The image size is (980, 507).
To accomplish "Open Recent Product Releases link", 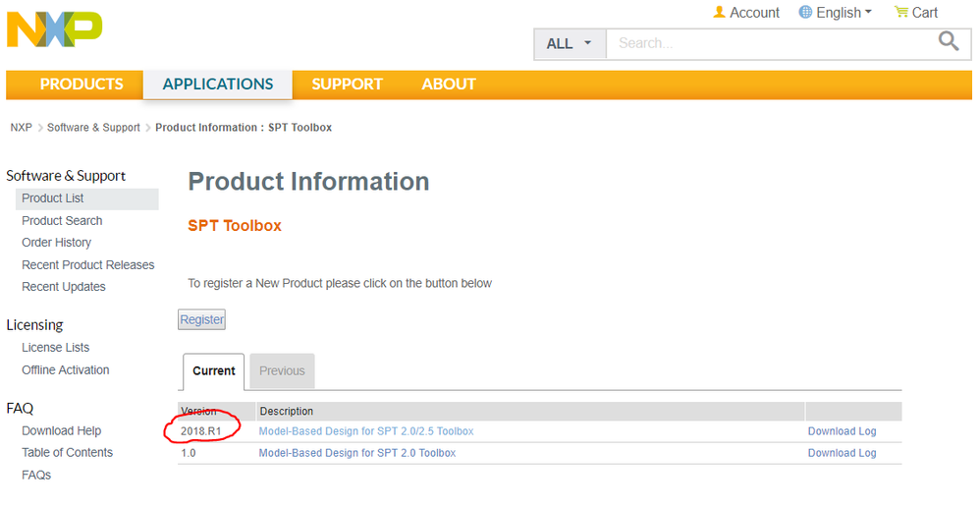I will click(x=88, y=265).
